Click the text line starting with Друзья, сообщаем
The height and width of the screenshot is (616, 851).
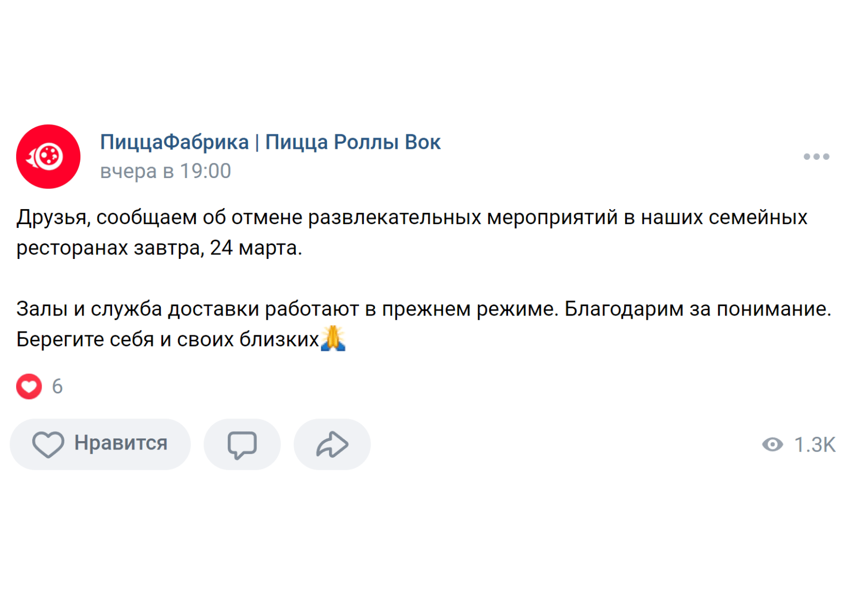click(411, 217)
